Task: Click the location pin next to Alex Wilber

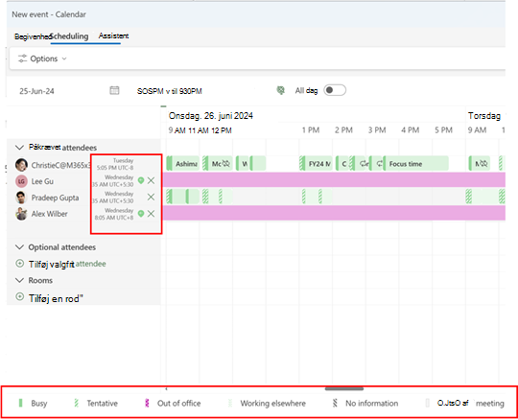Action: pos(141,214)
